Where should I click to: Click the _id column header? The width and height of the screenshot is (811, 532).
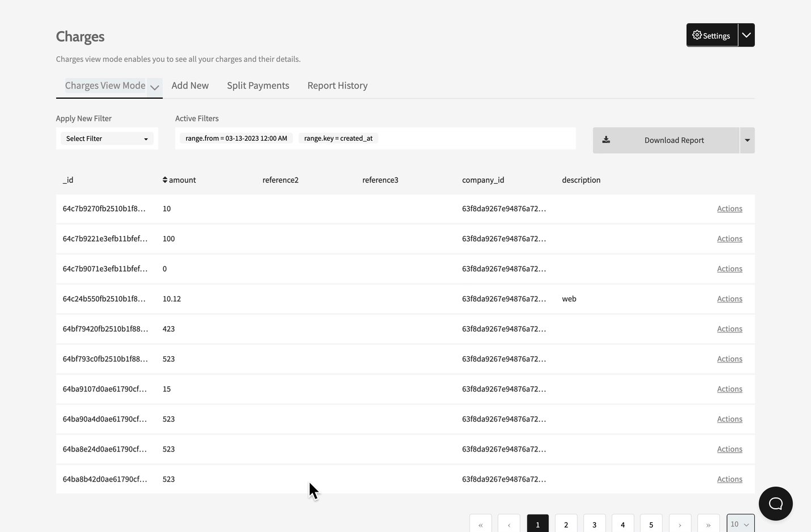click(68, 180)
